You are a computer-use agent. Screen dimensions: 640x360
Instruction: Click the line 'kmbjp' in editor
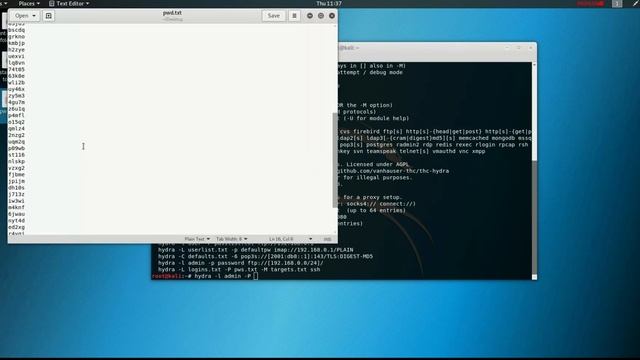[17, 43]
